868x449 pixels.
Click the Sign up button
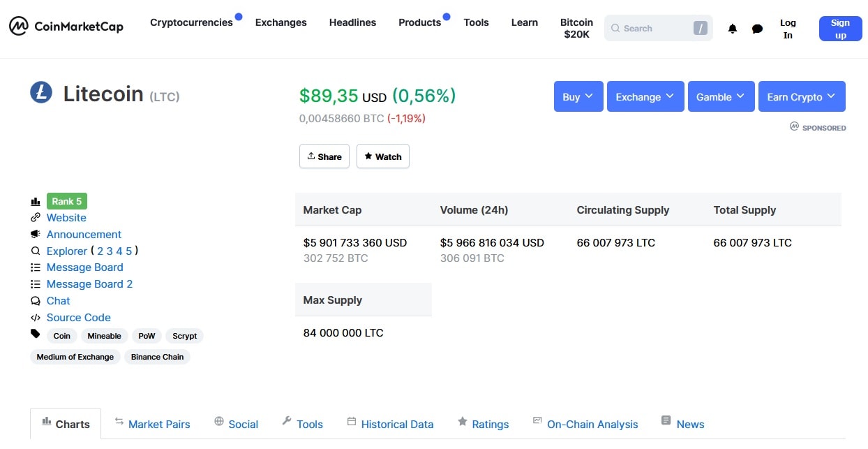pyautogui.click(x=840, y=29)
